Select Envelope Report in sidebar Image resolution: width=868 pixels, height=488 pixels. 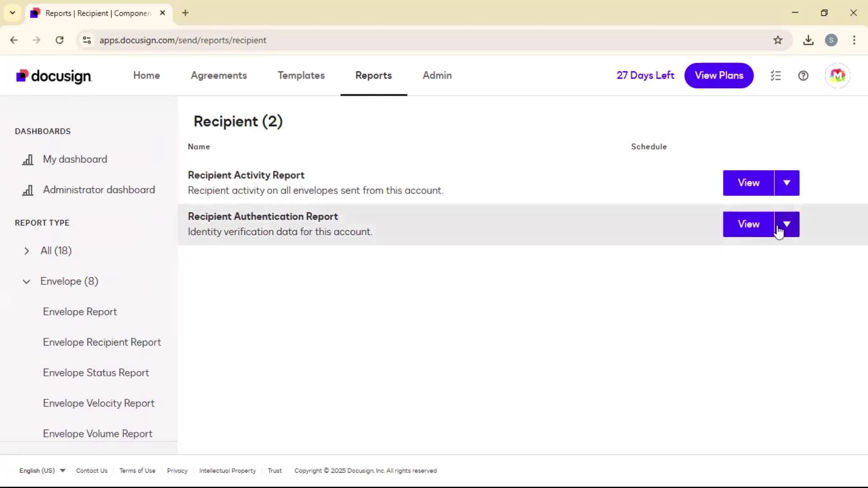click(x=80, y=312)
